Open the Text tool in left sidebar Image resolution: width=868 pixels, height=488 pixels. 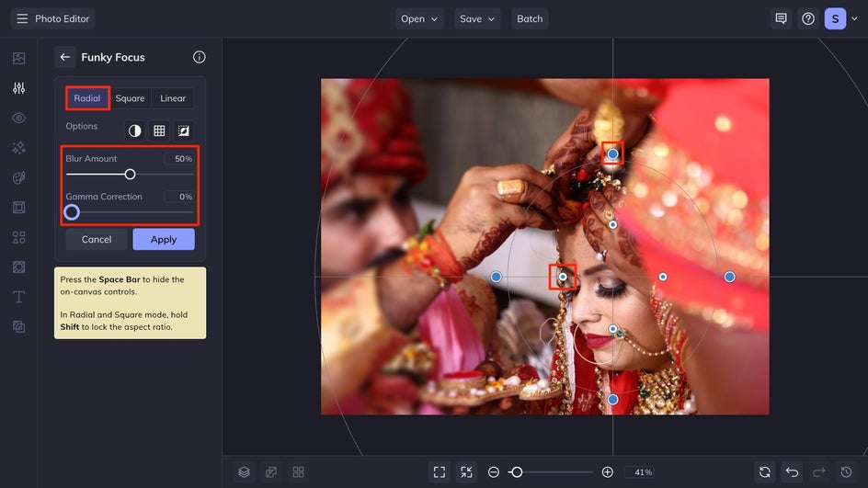[x=18, y=297]
